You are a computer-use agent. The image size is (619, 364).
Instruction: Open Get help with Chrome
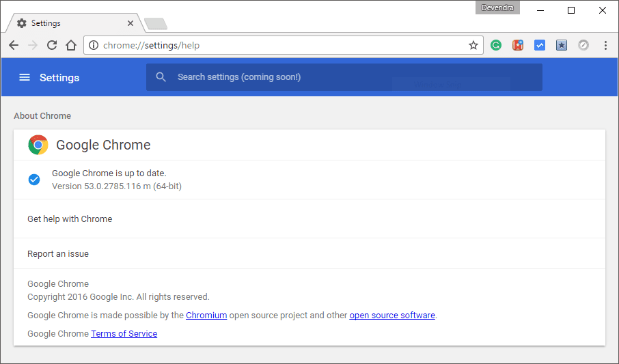point(309,219)
